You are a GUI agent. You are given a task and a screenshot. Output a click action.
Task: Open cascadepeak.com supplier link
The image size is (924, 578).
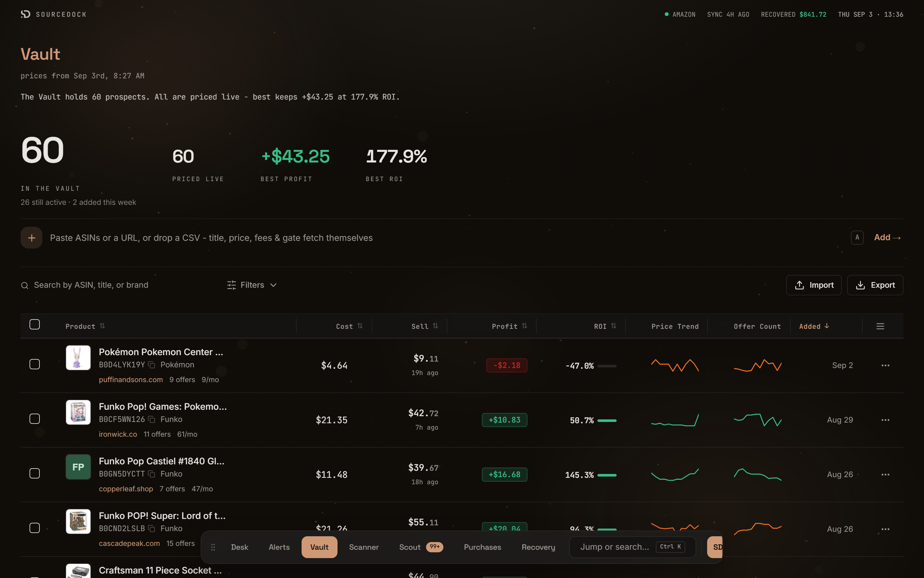coord(129,544)
